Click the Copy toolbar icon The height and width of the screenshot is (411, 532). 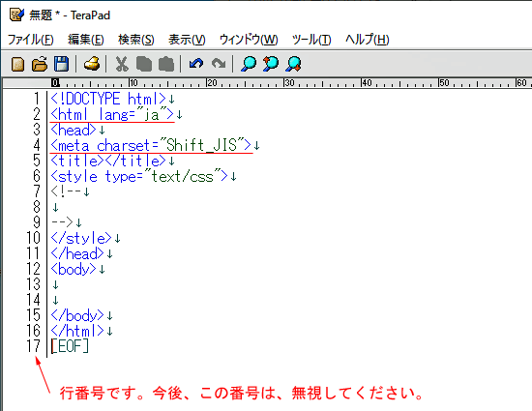pyautogui.click(x=144, y=64)
